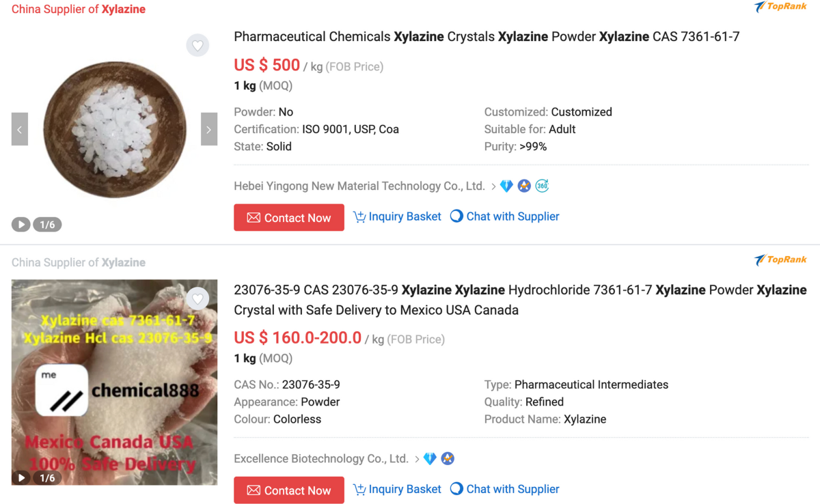Expand the Hebei Yingong company arrow

(x=493, y=186)
